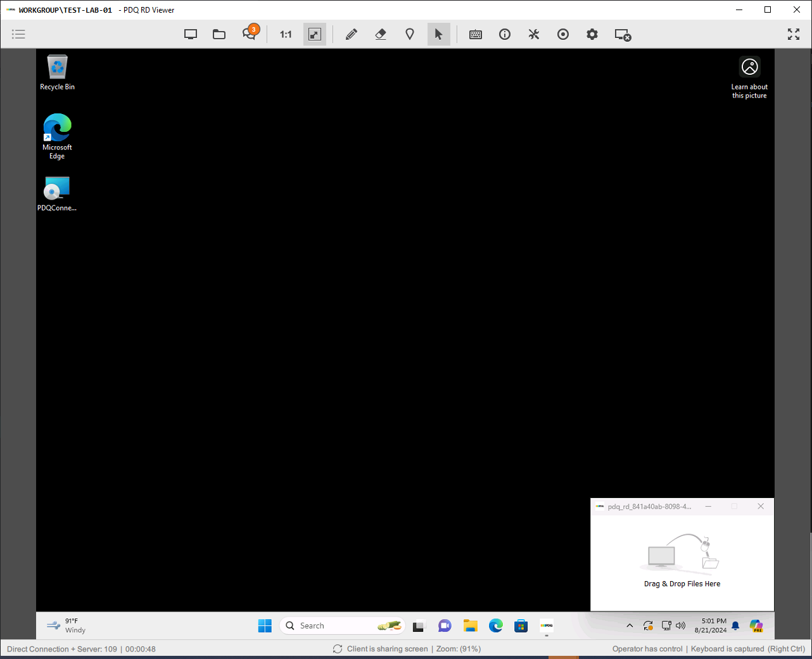Open the weather widgets panel
The image size is (812, 659).
65,625
